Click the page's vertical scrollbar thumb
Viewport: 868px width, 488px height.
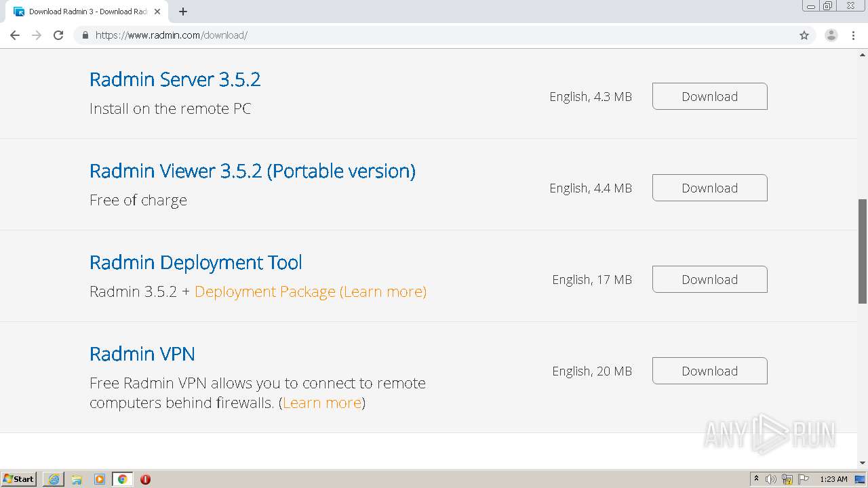tap(863, 251)
